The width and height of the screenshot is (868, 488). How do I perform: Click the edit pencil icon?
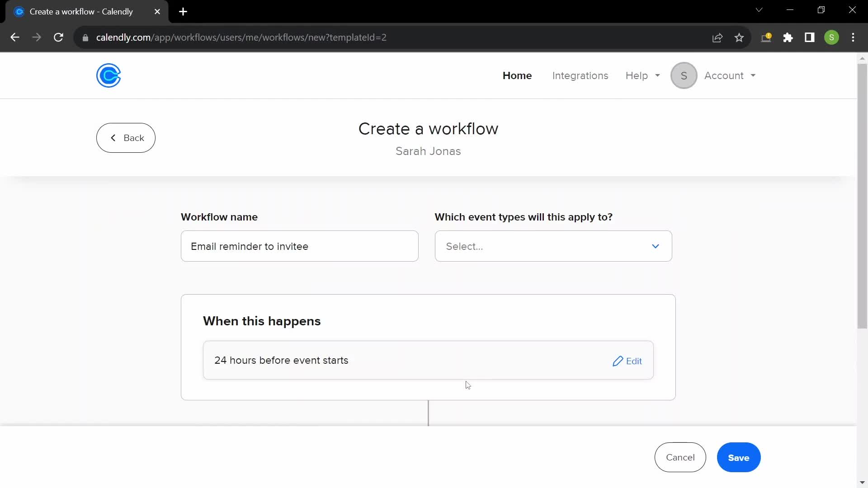[617, 361]
